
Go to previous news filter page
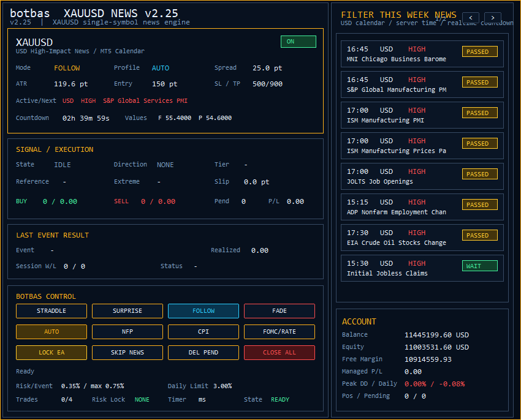[471, 18]
